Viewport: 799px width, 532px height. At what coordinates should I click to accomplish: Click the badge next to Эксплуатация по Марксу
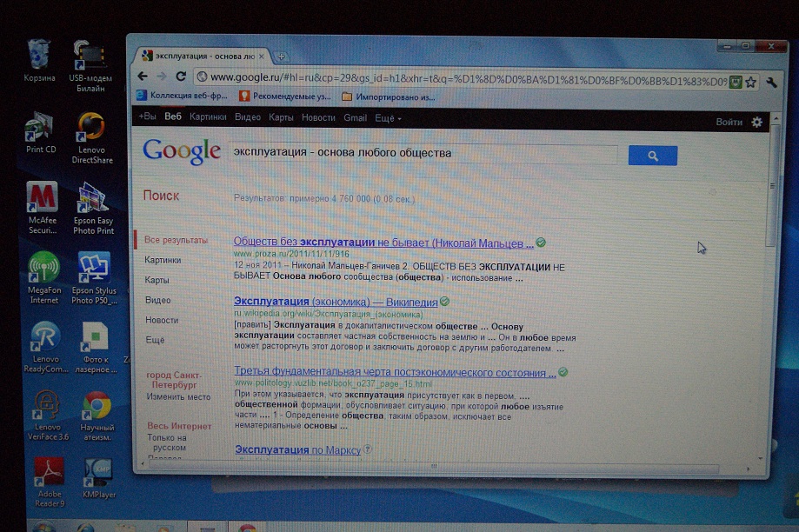[368, 449]
